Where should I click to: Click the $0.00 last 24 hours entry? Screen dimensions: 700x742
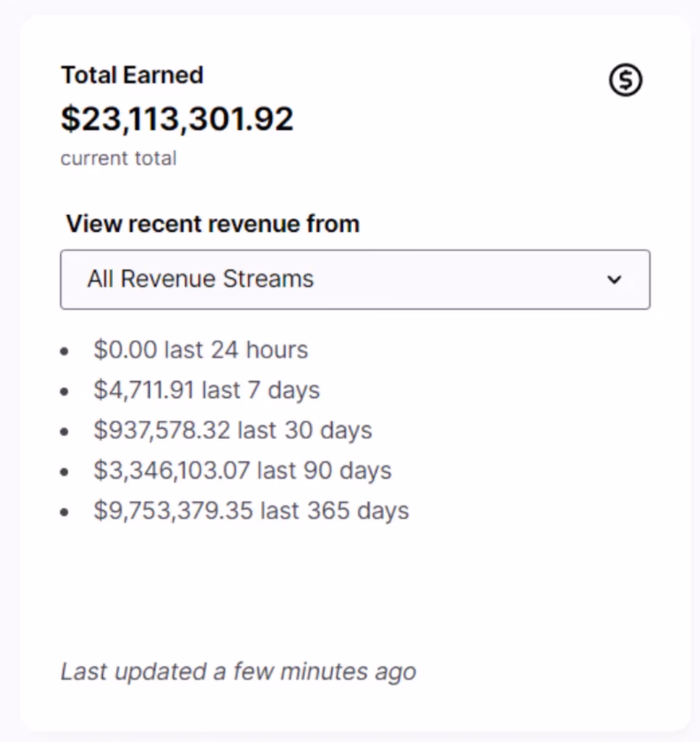tap(201, 349)
